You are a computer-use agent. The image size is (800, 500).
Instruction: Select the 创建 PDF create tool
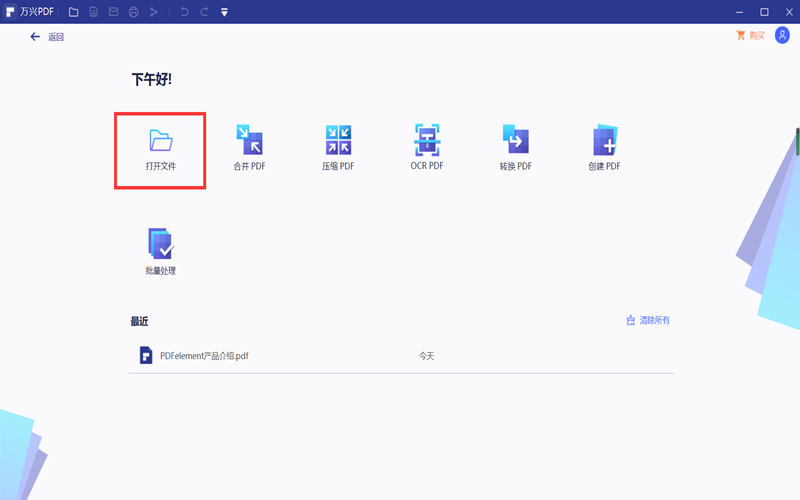[x=604, y=140]
